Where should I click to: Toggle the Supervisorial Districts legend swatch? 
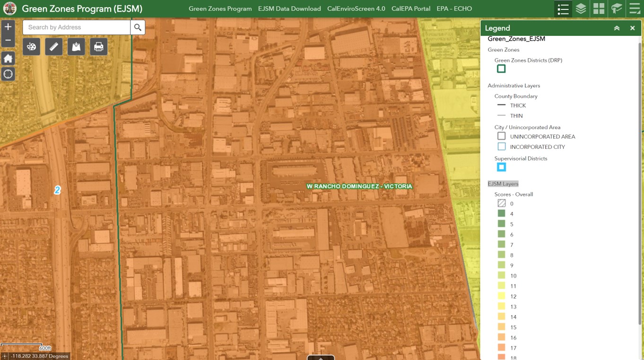501,167
